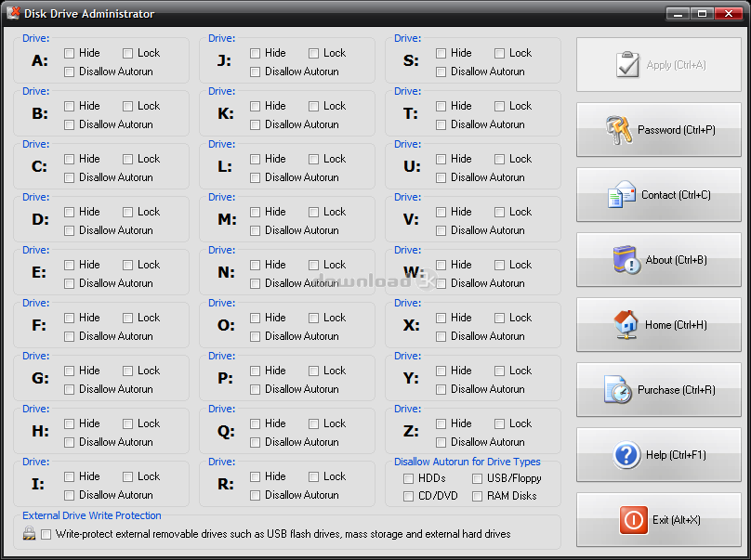Viewport: 751px width, 560px height.
Task: Minimize the Disk Drive Administrator window
Action: pos(678,13)
